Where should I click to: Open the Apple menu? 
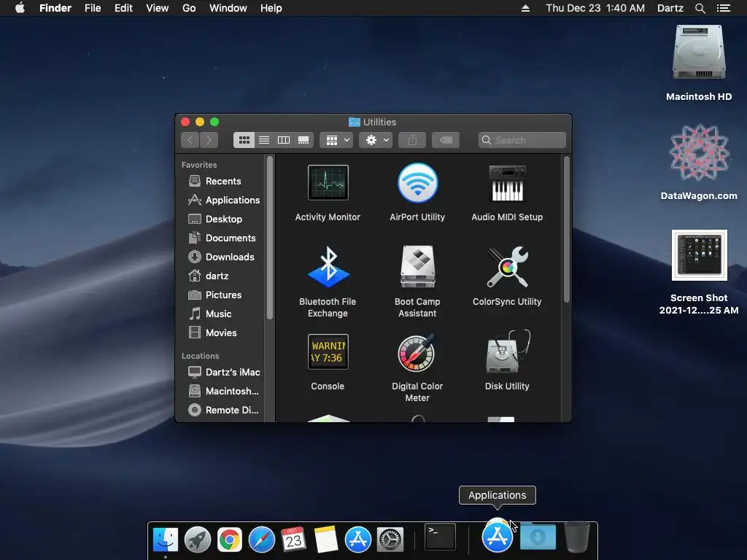click(20, 8)
